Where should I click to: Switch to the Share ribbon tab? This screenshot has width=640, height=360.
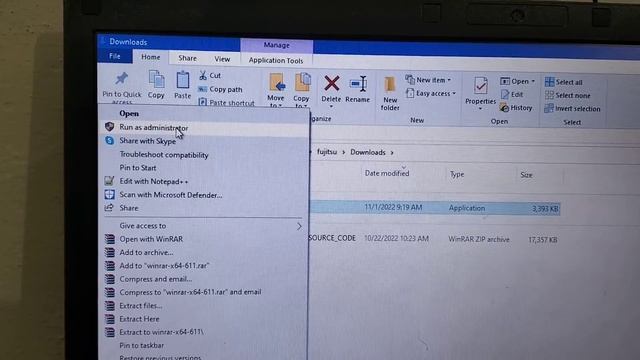[x=187, y=58]
